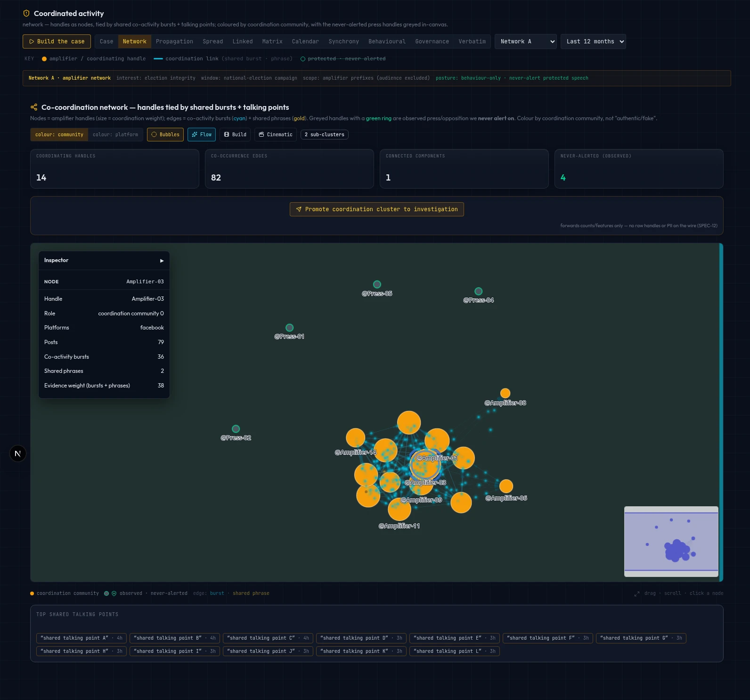This screenshot has width=750, height=700.
Task: Toggle the Cinematic mode option
Action: [276, 134]
